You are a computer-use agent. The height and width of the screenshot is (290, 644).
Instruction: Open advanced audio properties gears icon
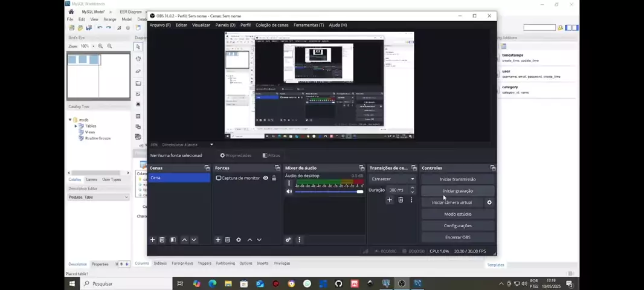click(288, 240)
